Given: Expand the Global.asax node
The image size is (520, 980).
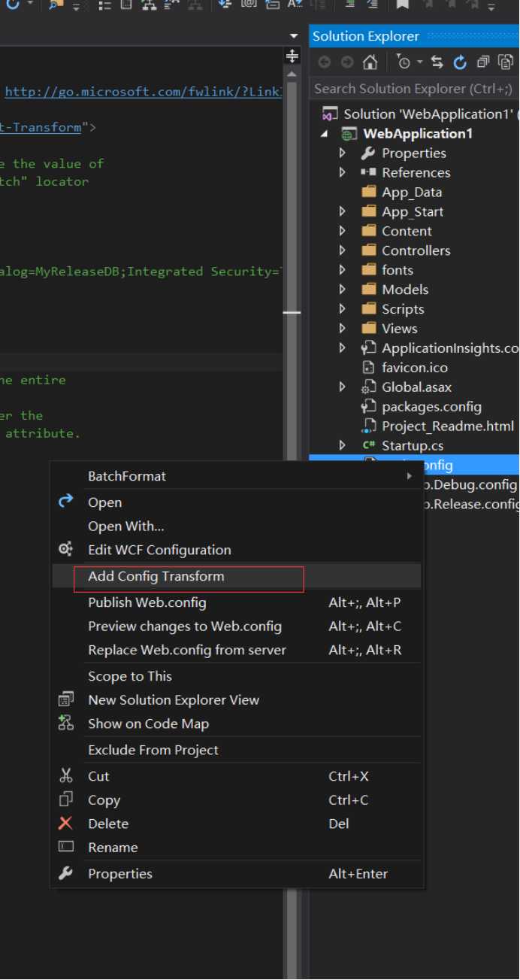Looking at the screenshot, I should [x=343, y=387].
